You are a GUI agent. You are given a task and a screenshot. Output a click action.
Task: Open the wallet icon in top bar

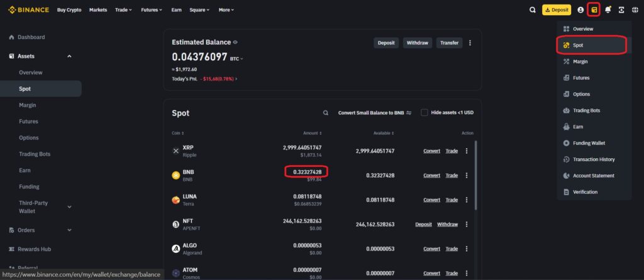click(594, 10)
